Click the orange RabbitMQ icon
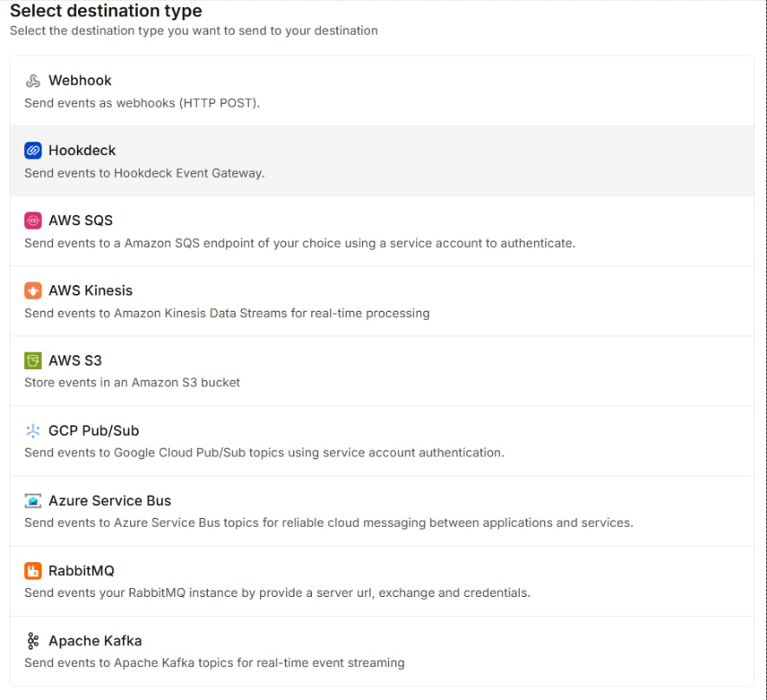The width and height of the screenshot is (767, 700). tap(33, 570)
